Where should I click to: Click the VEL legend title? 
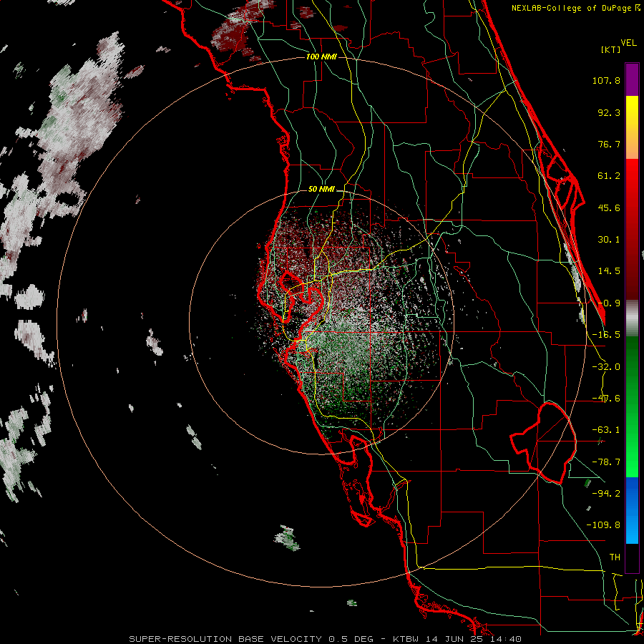click(628, 43)
